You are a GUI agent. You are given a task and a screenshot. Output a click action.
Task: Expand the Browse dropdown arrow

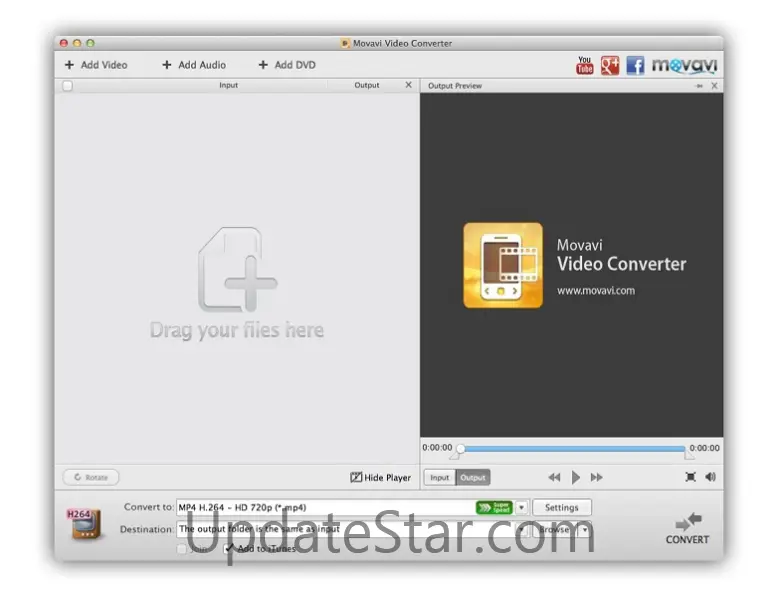coord(585,529)
